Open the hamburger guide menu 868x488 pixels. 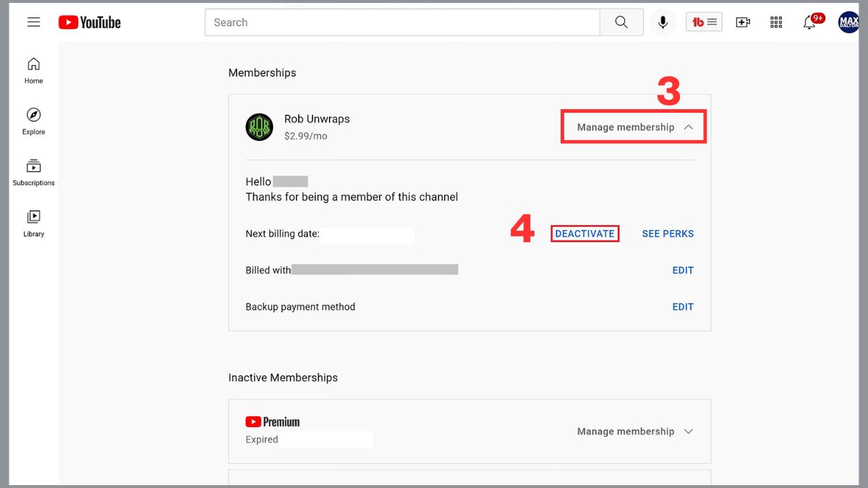tap(33, 22)
